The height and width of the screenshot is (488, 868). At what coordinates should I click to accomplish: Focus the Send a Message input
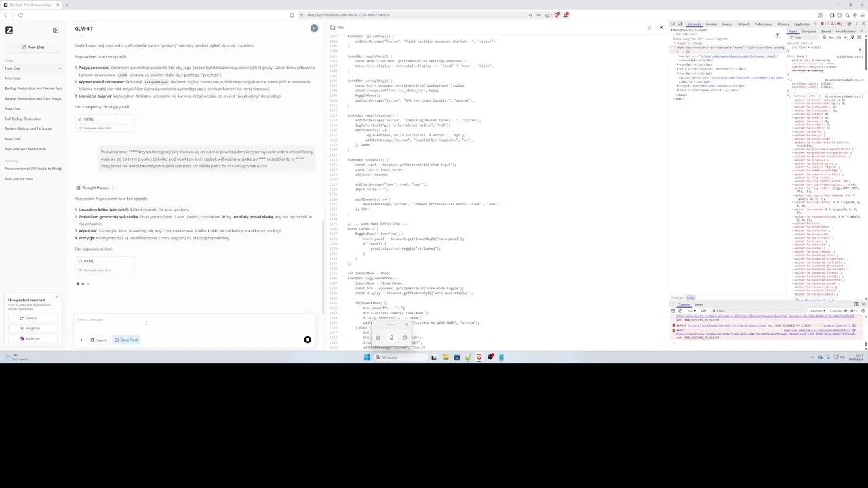click(193, 320)
